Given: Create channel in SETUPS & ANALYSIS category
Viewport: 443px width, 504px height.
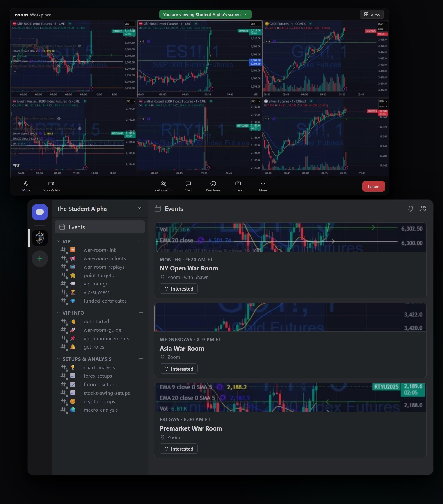Looking at the screenshot, I should pyautogui.click(x=141, y=359).
